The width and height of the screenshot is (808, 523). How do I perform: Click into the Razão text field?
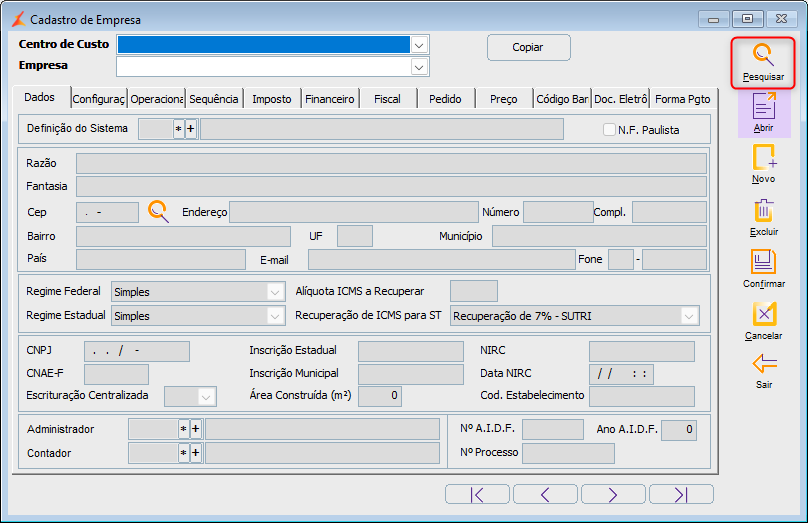[x=391, y=163]
